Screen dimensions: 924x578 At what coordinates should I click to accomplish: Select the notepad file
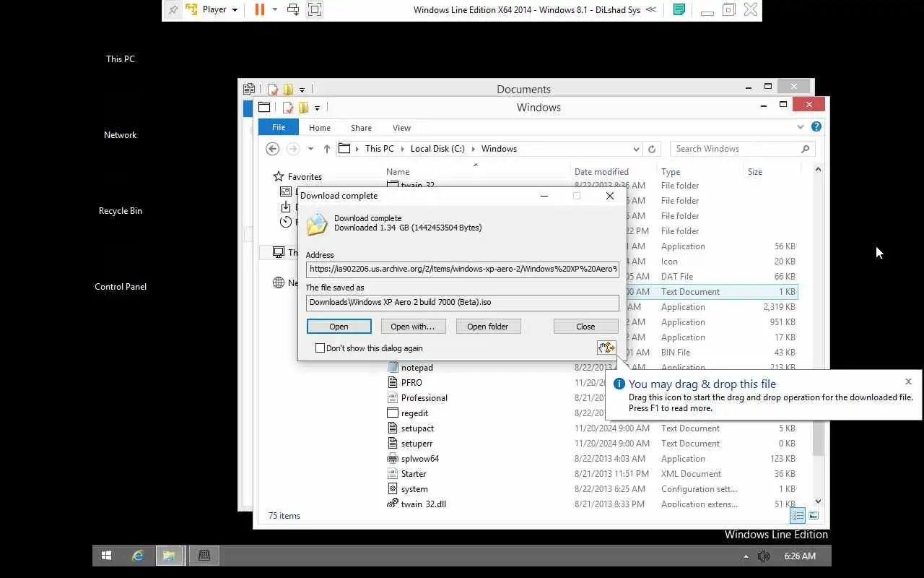point(417,368)
